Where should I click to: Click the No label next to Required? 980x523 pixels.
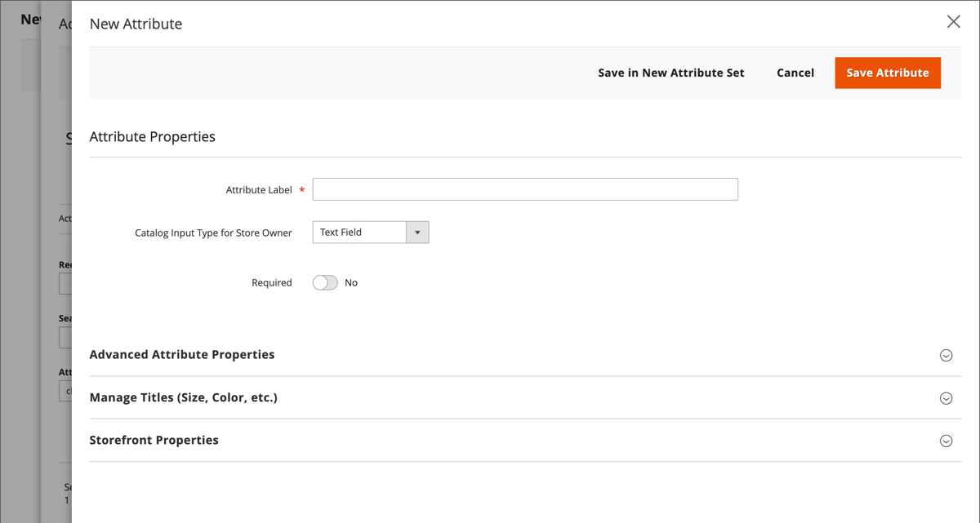pyautogui.click(x=351, y=282)
